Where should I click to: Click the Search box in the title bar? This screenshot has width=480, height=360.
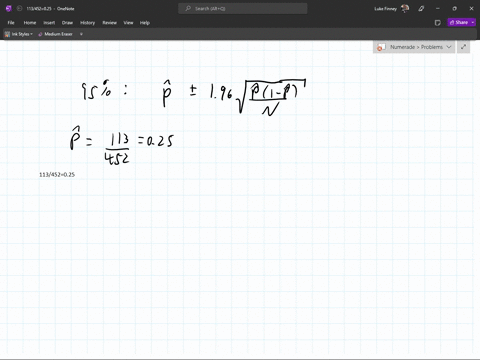pos(243,8)
